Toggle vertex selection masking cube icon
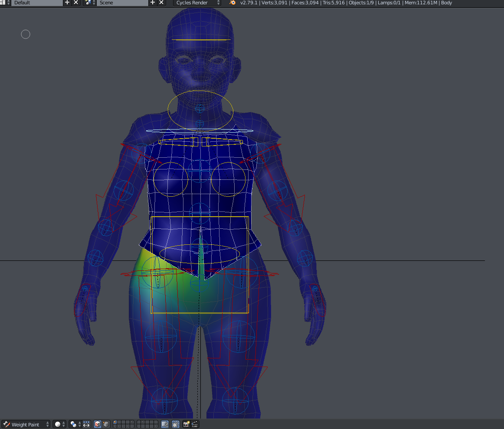The height and width of the screenshot is (429, 504). [106, 424]
